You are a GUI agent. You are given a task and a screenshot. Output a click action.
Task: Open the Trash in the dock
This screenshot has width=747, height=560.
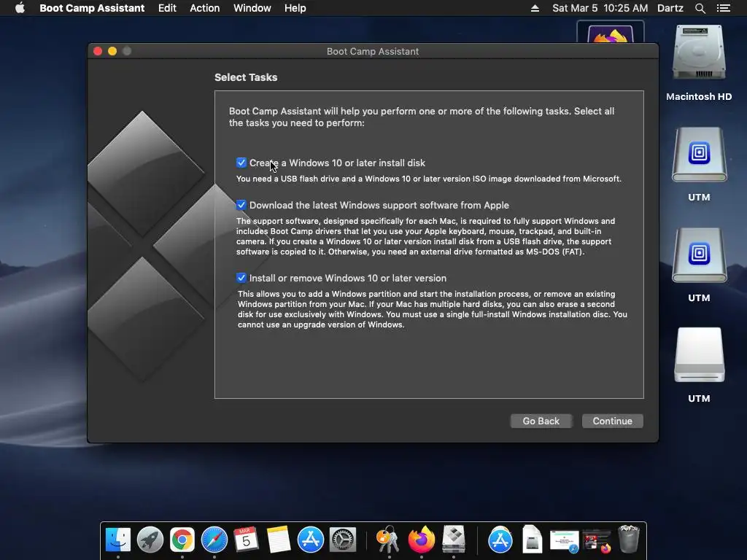click(629, 539)
